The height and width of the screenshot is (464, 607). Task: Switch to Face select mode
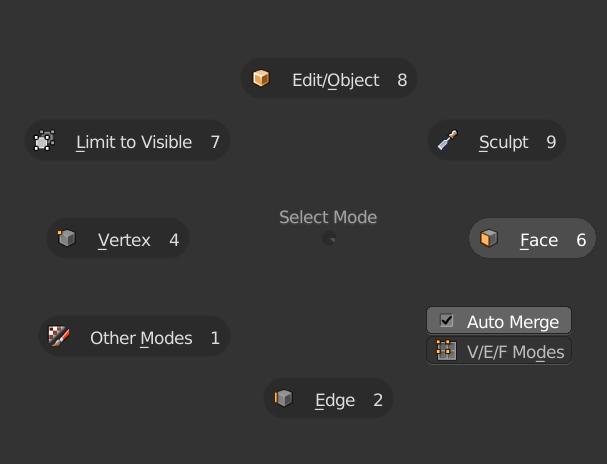(539, 240)
